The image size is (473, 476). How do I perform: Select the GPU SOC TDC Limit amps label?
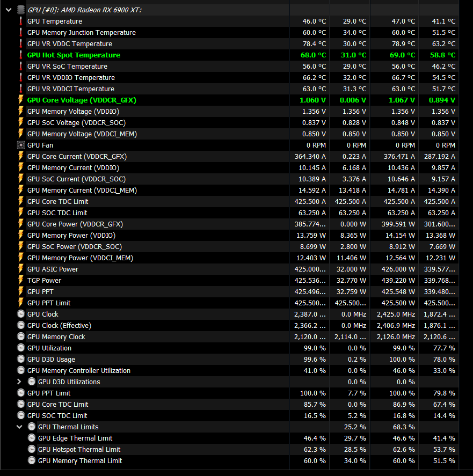57,213
